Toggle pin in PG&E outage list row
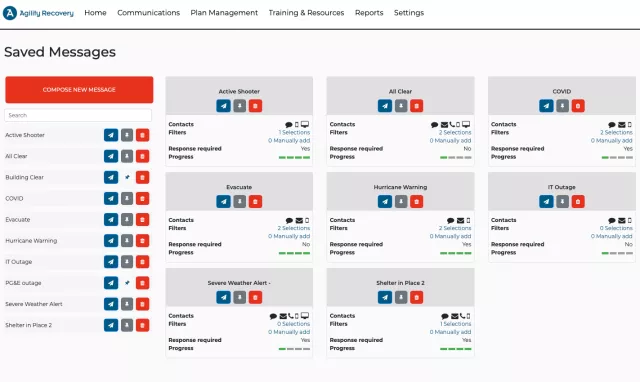The image size is (640, 382). coord(127,283)
